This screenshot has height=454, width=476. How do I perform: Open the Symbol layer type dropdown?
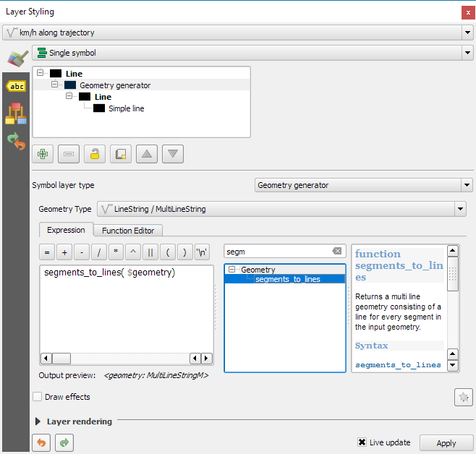(x=364, y=185)
